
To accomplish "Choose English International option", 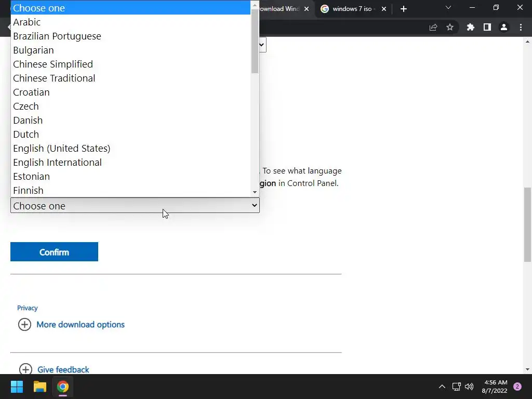I will [130, 162].
